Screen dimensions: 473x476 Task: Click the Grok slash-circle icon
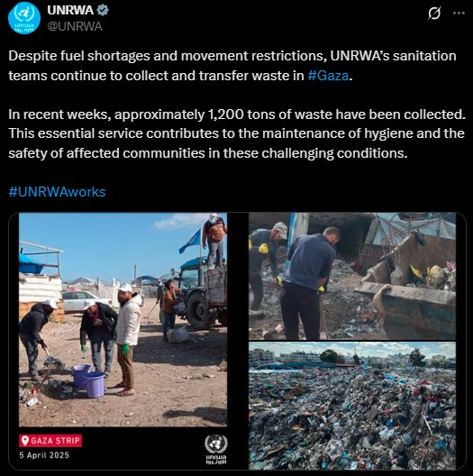[x=434, y=14]
